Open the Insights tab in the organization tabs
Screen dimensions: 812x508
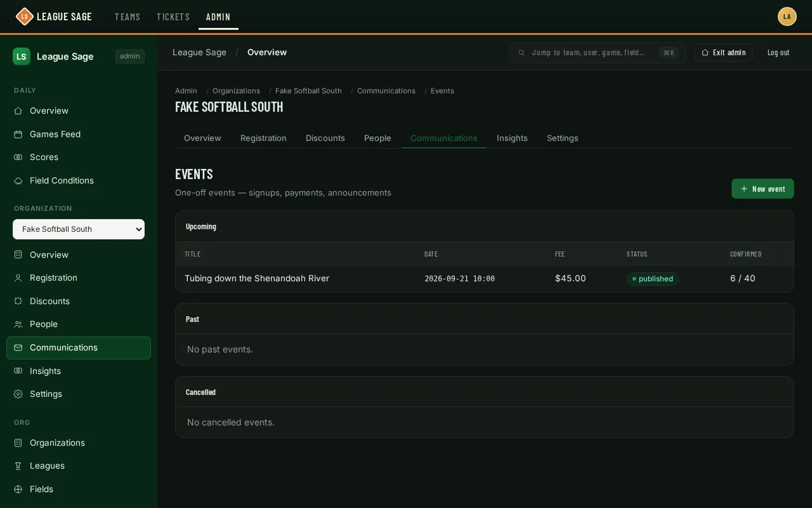click(512, 138)
